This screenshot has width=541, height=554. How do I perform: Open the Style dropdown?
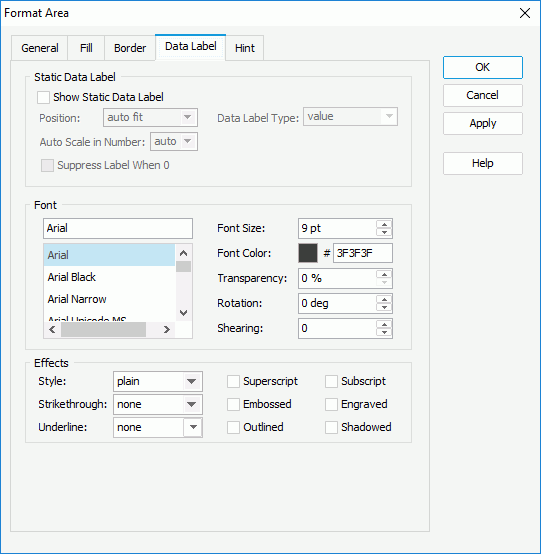tap(158, 382)
